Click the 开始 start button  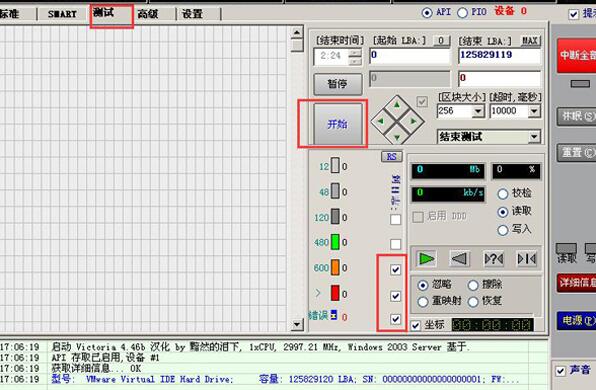(338, 124)
